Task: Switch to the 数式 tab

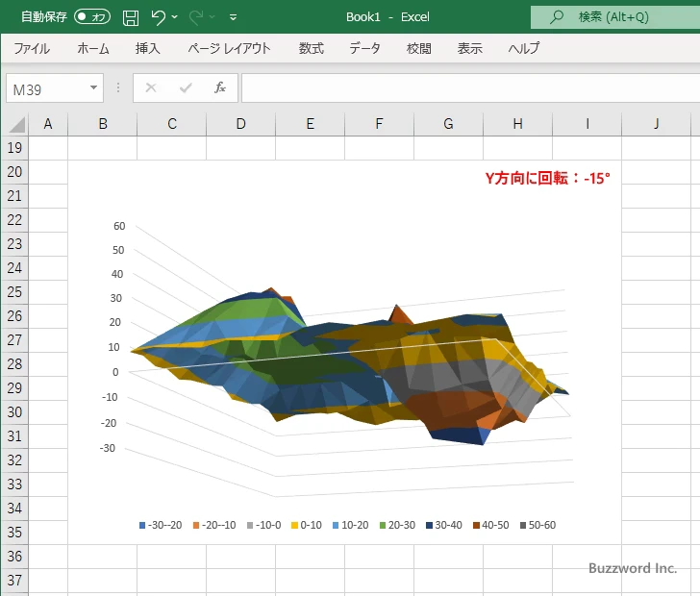Action: pos(312,48)
